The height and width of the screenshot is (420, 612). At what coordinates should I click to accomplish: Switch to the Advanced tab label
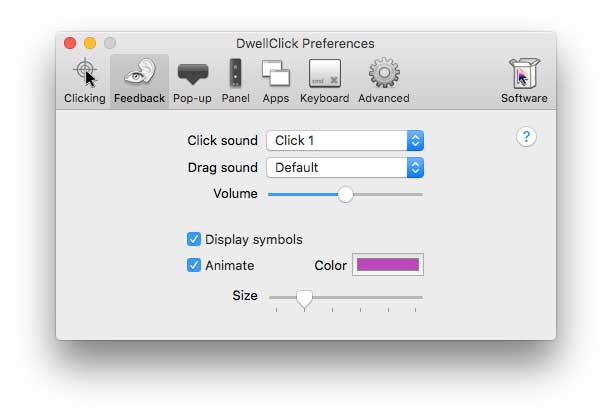(x=384, y=98)
